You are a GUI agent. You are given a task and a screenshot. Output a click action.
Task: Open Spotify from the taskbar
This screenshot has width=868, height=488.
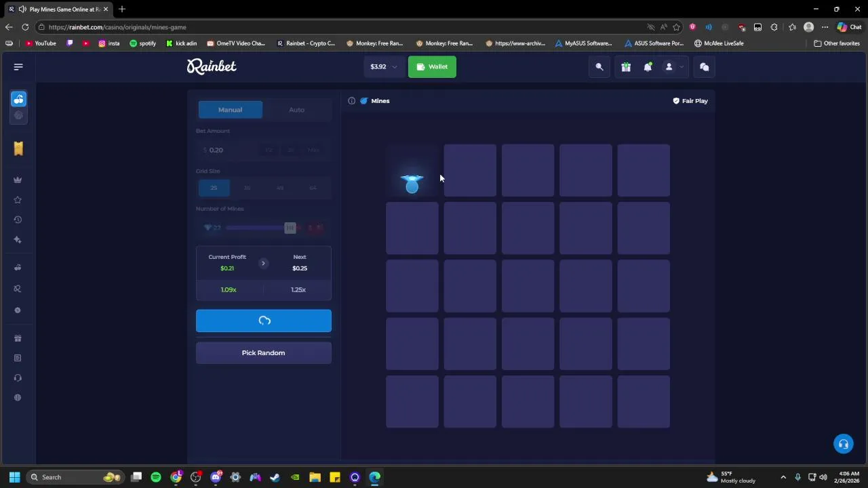tap(156, 477)
